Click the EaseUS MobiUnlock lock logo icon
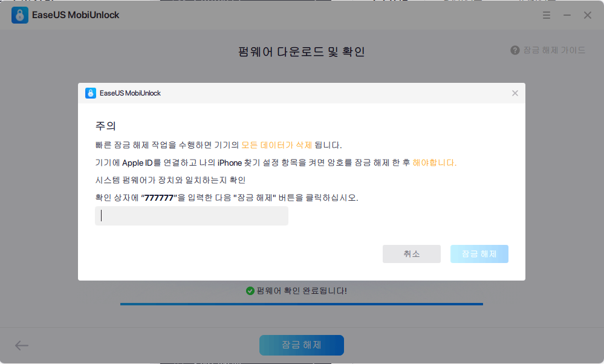 pyautogui.click(x=19, y=15)
